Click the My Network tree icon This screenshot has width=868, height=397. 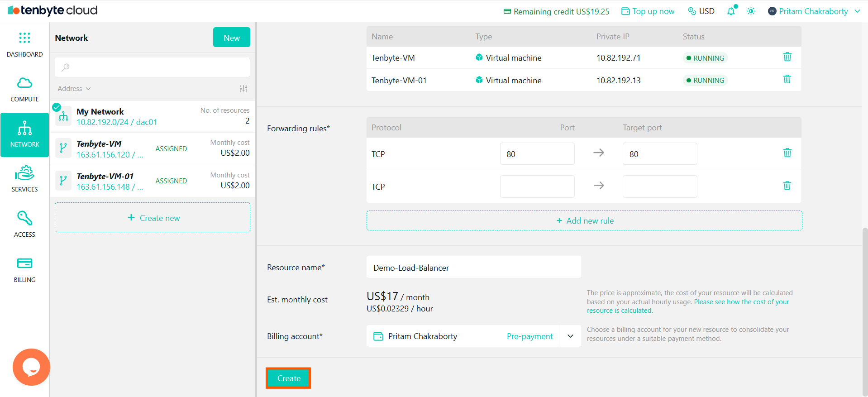coord(63,116)
